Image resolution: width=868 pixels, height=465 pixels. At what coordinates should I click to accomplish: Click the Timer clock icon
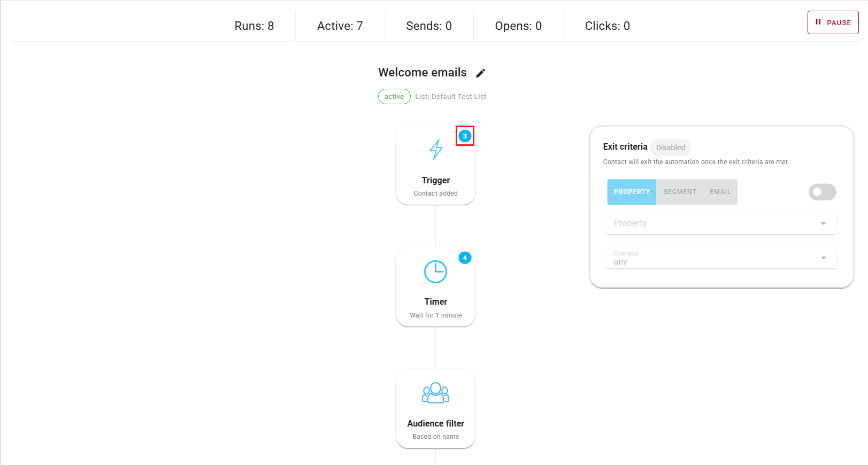click(x=435, y=272)
